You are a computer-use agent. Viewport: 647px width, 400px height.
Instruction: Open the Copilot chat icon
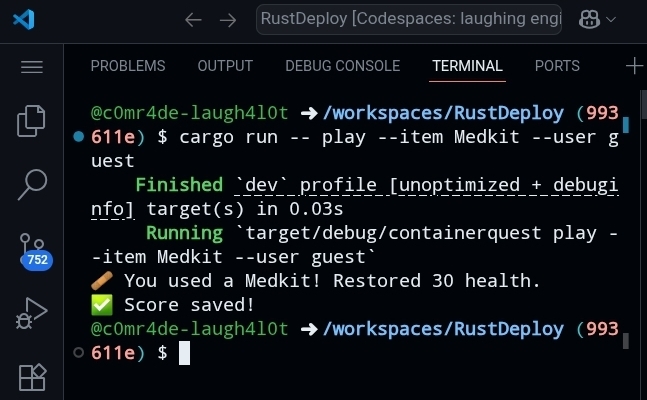click(589, 19)
